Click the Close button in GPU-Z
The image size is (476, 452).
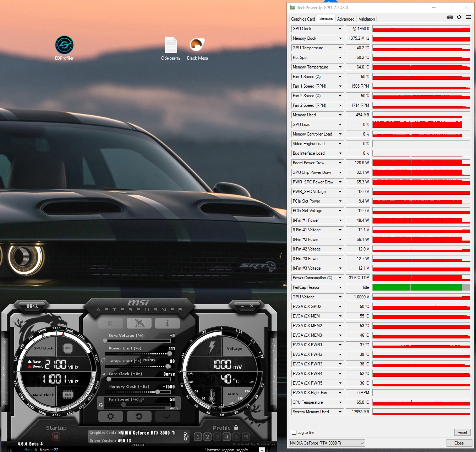pyautogui.click(x=459, y=443)
